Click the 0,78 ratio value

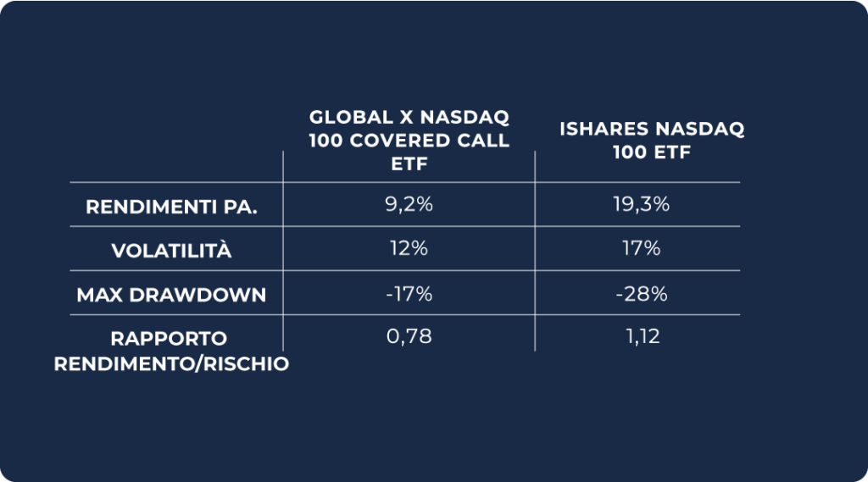pyautogui.click(x=409, y=337)
